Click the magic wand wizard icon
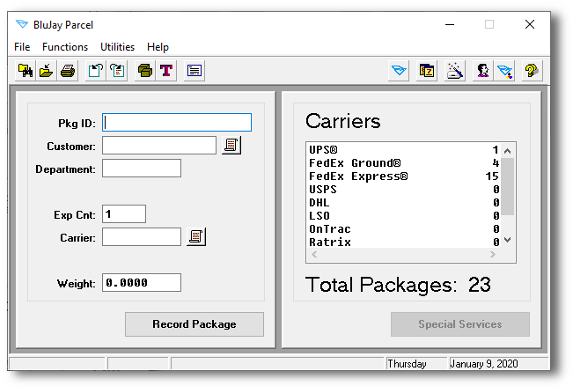The height and width of the screenshot is (390, 574). coord(455,70)
